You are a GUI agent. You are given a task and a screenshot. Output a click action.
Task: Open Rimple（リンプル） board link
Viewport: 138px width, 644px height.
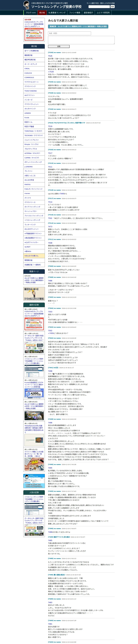pos(34,144)
